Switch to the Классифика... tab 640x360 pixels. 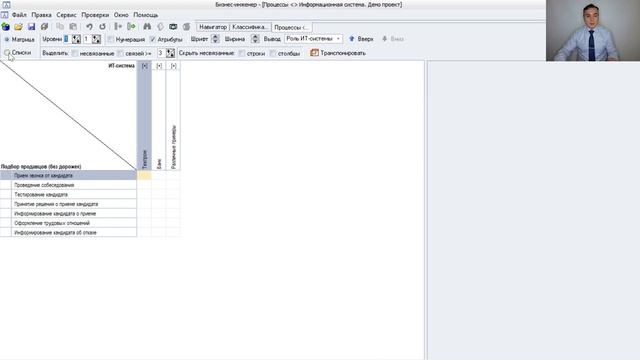click(250, 27)
